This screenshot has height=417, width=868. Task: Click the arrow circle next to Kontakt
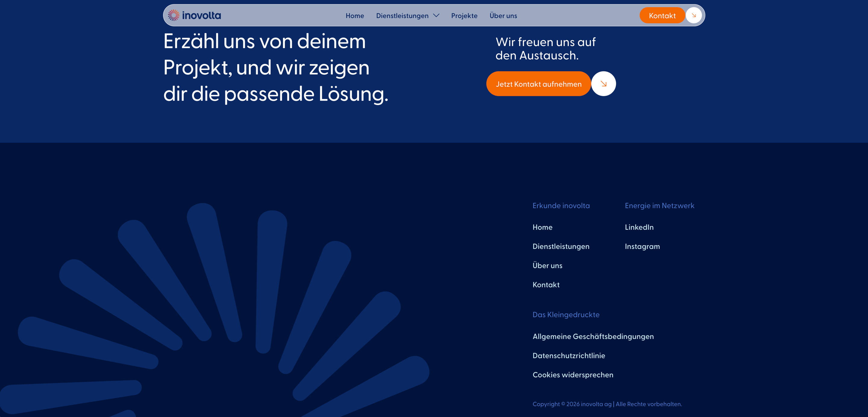pos(693,15)
